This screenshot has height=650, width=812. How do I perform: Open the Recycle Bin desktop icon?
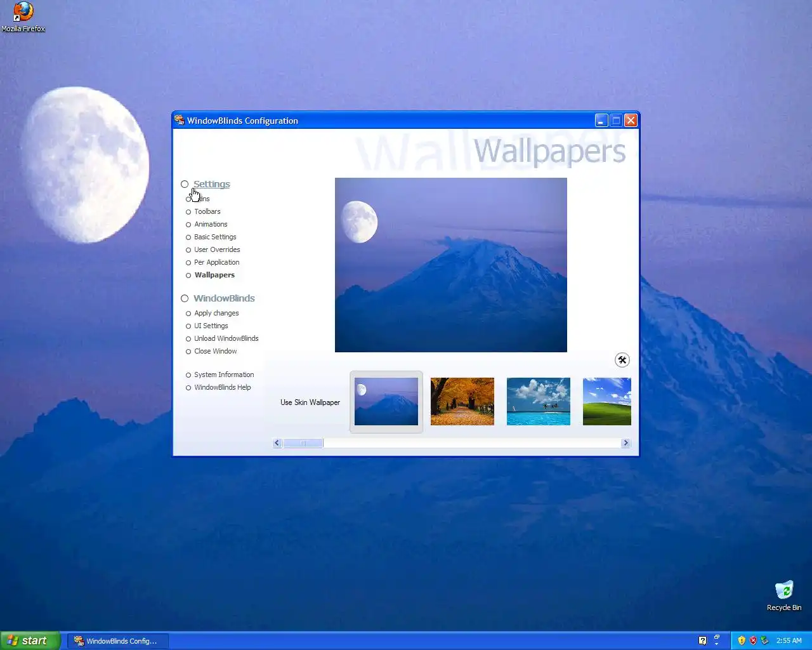784,596
